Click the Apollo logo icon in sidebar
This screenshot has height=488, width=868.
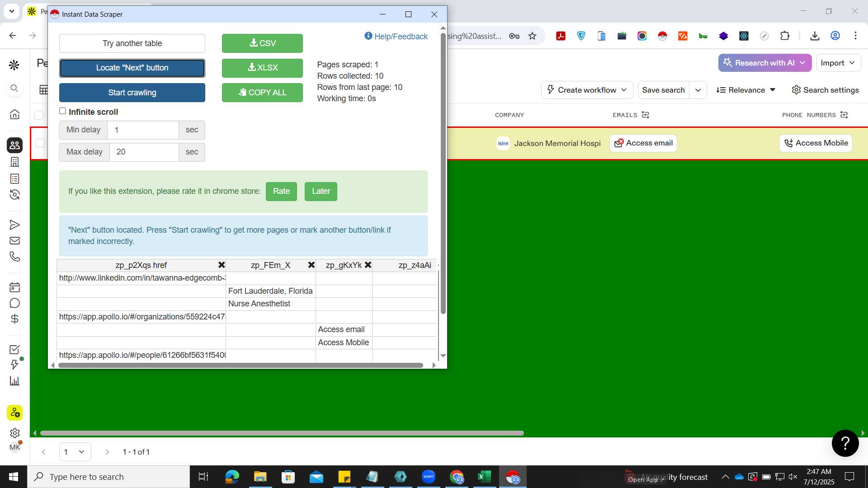(x=14, y=65)
